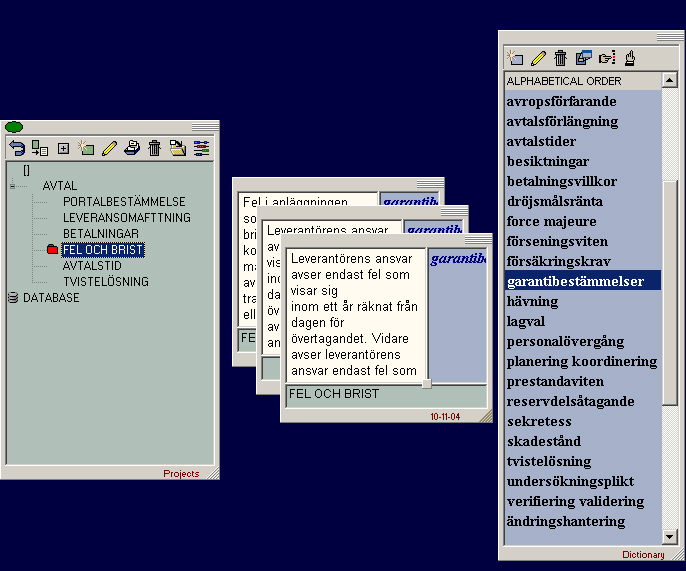Click the trash can icon in Projects toolbar

[155, 148]
